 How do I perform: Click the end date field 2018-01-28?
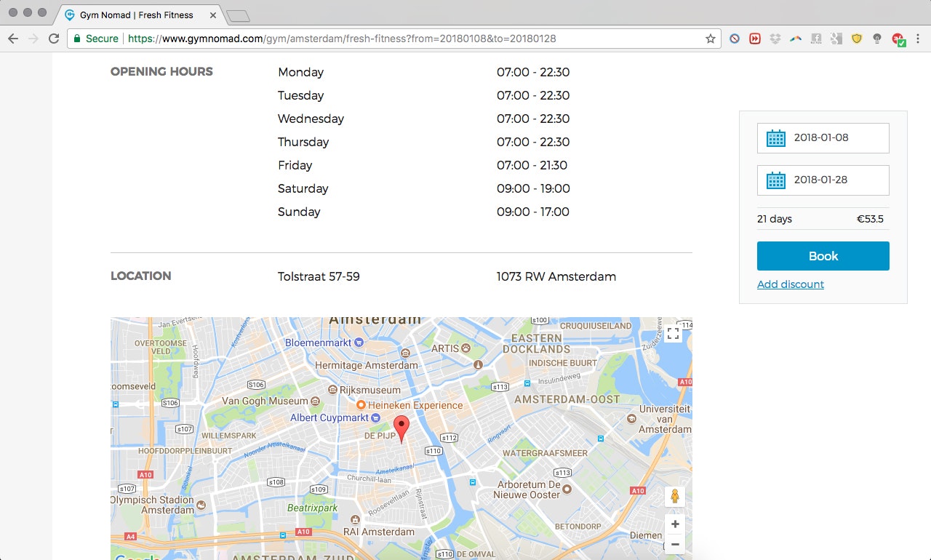coord(823,180)
